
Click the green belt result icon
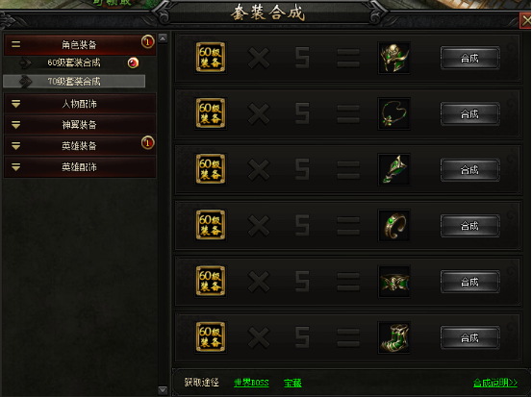pyautogui.click(x=393, y=282)
